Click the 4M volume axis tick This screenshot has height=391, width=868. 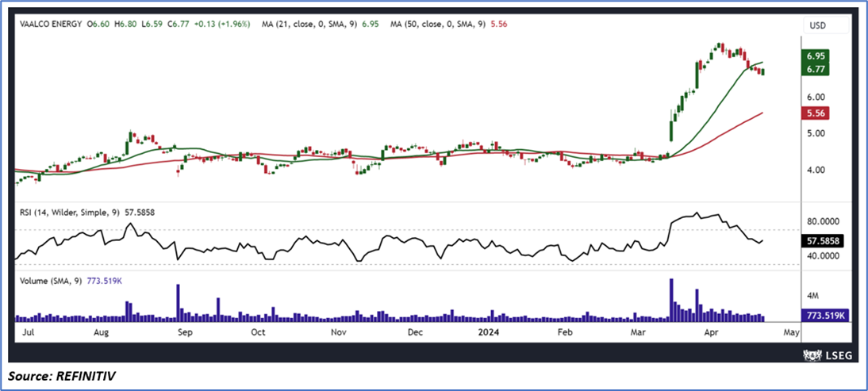pyautogui.click(x=814, y=295)
